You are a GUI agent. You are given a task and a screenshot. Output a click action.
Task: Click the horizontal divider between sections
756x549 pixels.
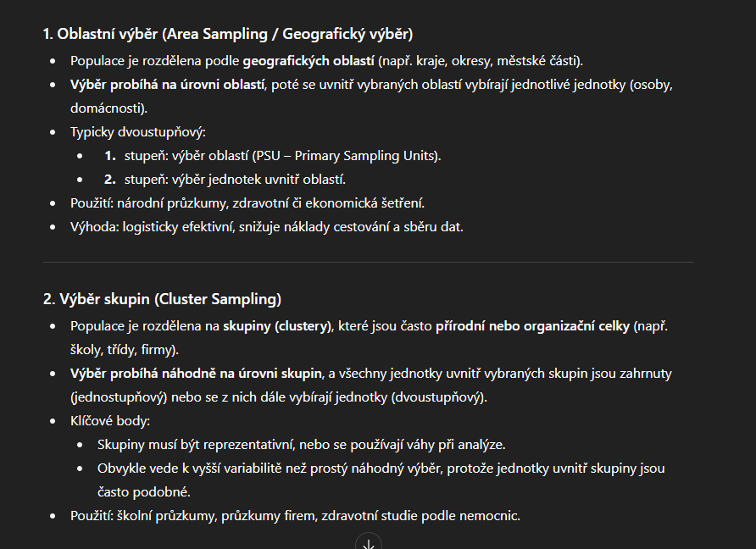point(369,262)
